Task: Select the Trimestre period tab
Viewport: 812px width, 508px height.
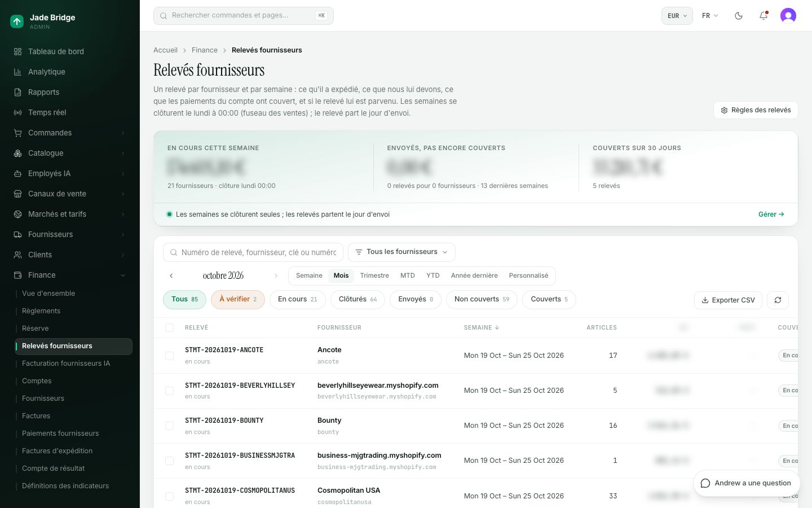Action: [374, 275]
